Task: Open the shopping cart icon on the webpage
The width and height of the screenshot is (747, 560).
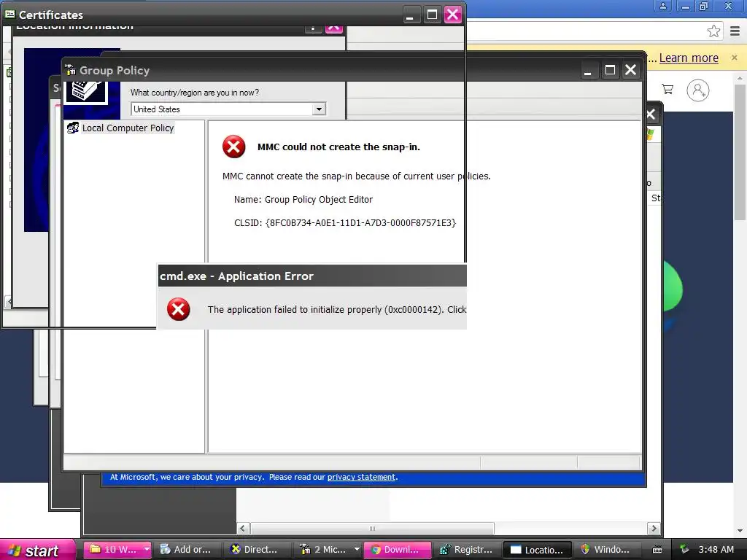Action: (667, 89)
